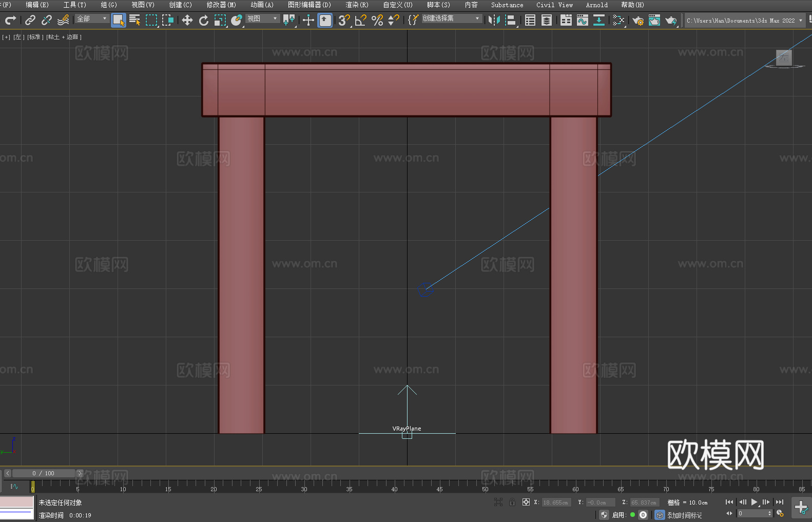Open the selection filter dropdown 全部

tap(92, 18)
